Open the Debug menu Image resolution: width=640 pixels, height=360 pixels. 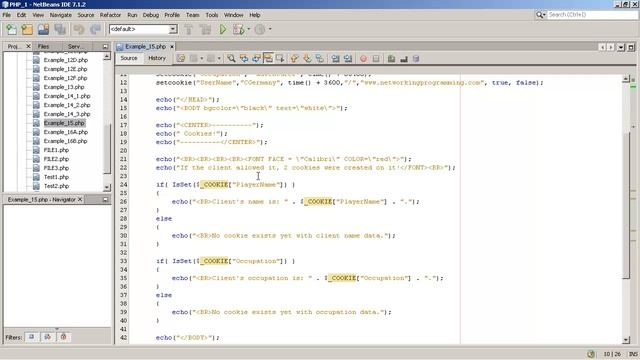(x=151, y=15)
